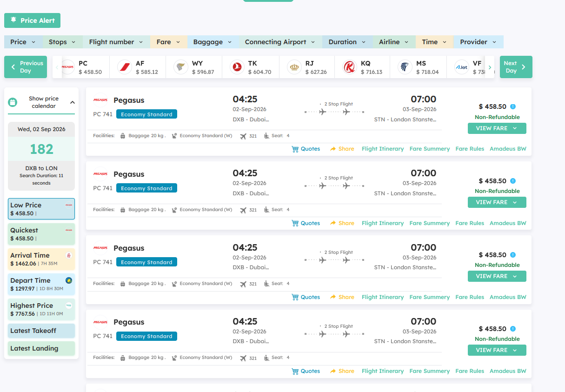Expand the Airline filter dropdown

tap(394, 42)
